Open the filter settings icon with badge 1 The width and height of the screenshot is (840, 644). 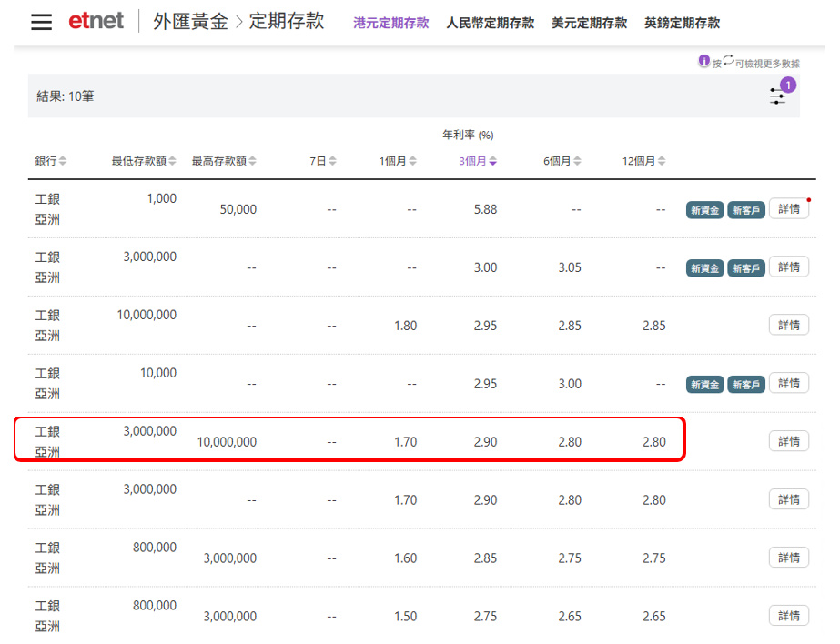pyautogui.click(x=777, y=96)
